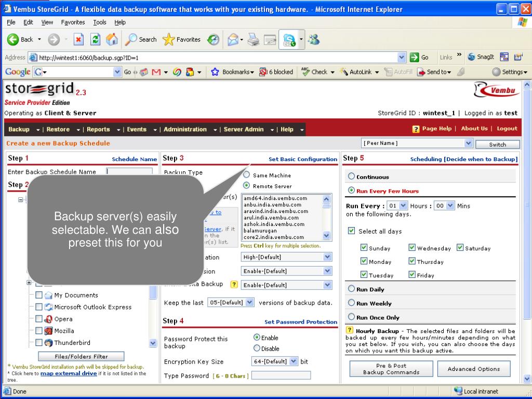532x399 pixels.
Task: Open the address bar dropdown arrow
Action: (x=402, y=57)
